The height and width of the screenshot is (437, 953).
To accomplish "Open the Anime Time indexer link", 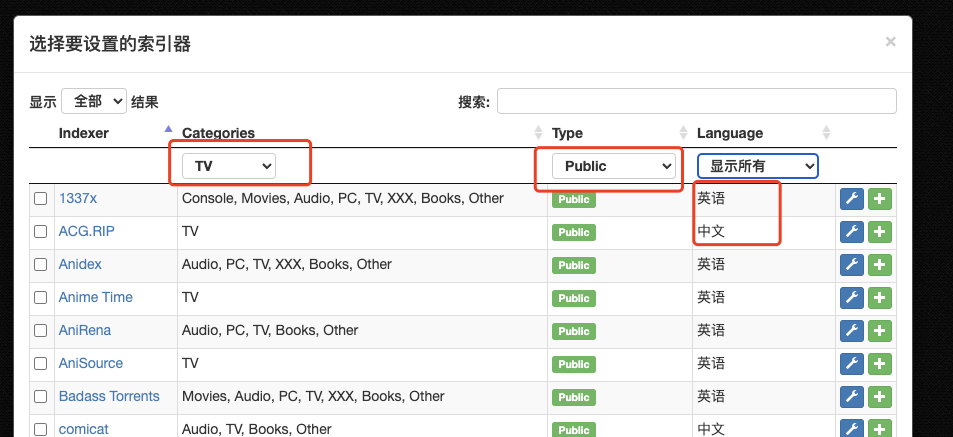I will coord(95,297).
